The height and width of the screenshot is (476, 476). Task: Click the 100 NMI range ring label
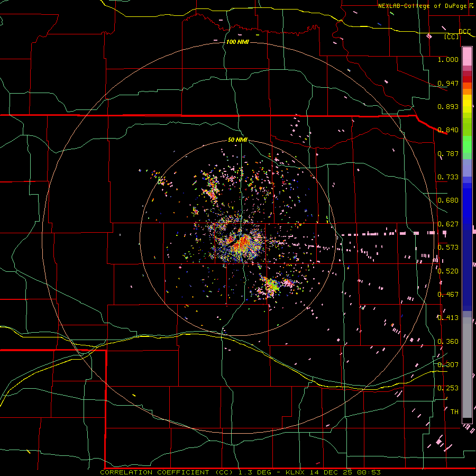[237, 42]
